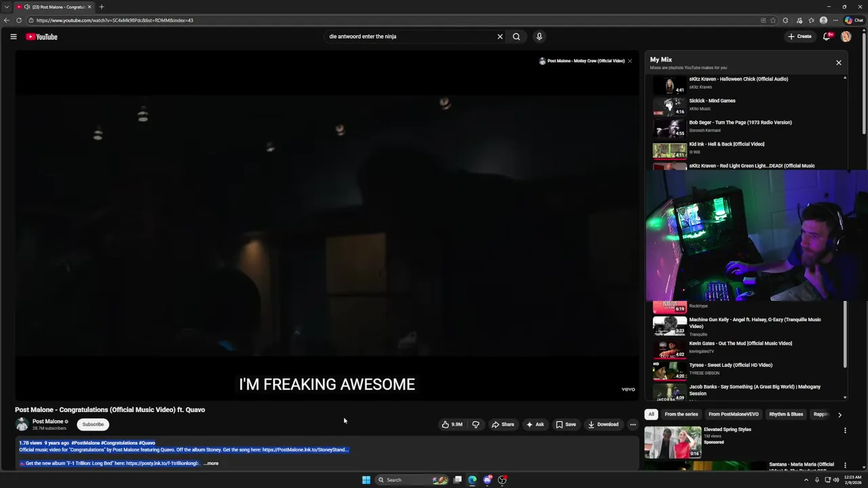Add page to favorites star icon
The width and height of the screenshot is (868, 488).
(773, 20)
